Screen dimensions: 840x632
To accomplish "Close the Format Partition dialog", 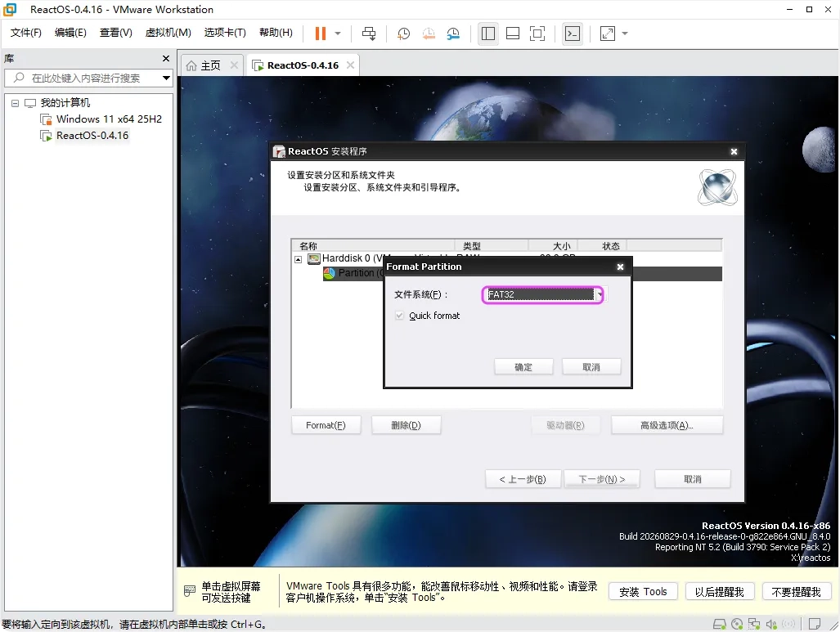I will (620, 267).
